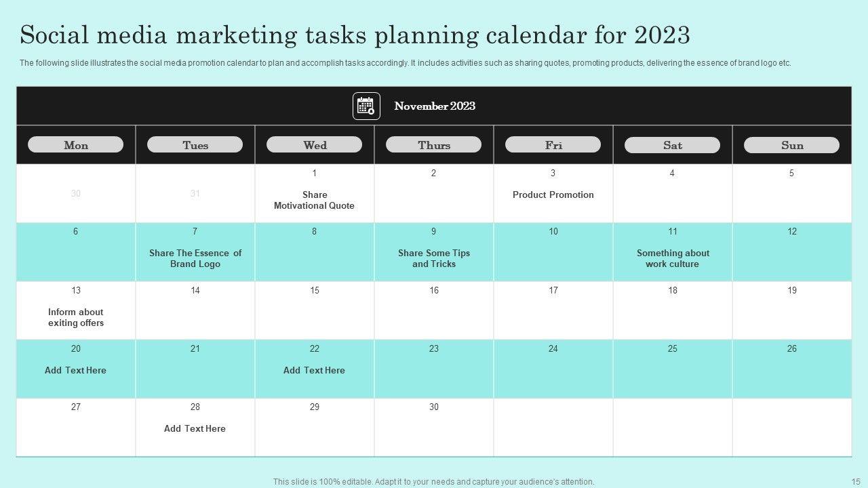Click the calendar icon beside November 2023
The image size is (868, 488).
pyautogui.click(x=366, y=106)
